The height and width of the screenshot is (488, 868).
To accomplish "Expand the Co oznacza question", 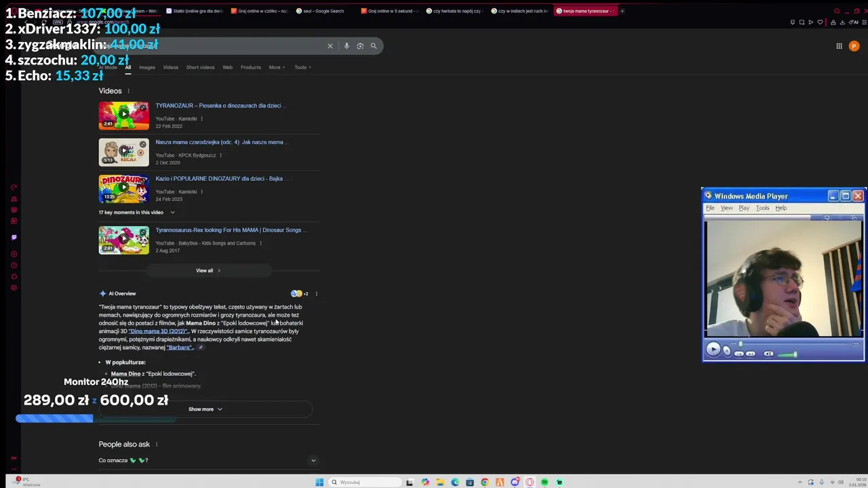I will pos(208,460).
